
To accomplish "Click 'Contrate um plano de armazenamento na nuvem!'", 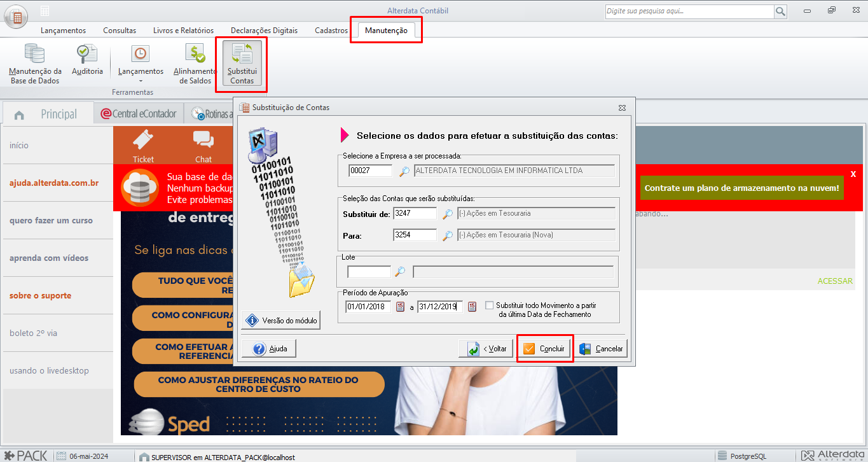I will coord(742,188).
